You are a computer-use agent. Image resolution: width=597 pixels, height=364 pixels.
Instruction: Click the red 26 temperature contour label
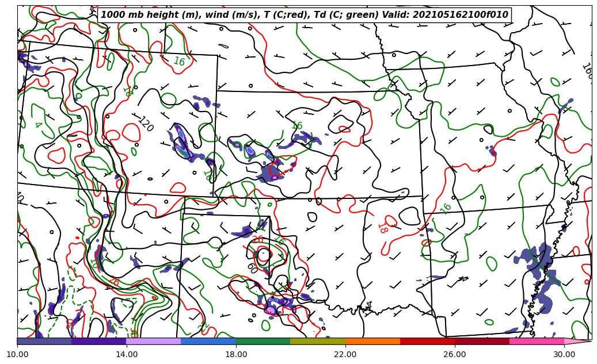point(257,239)
